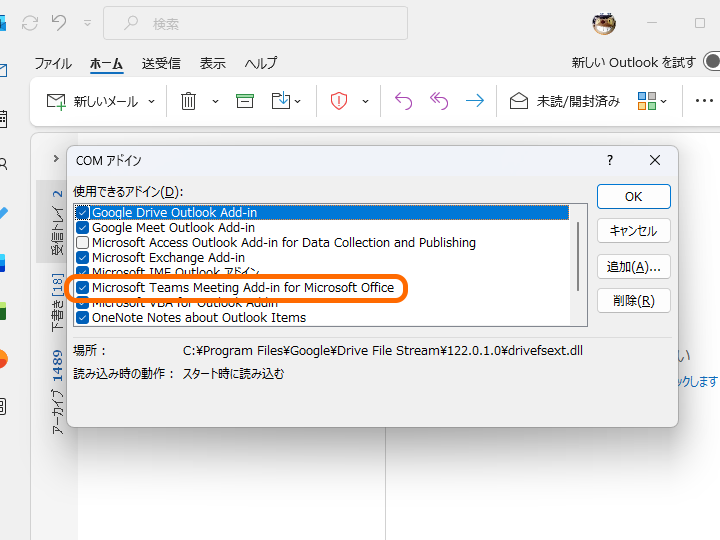This screenshot has width=720, height=540.
Task: Open the ribbon more options ellipsis
Action: 704,101
